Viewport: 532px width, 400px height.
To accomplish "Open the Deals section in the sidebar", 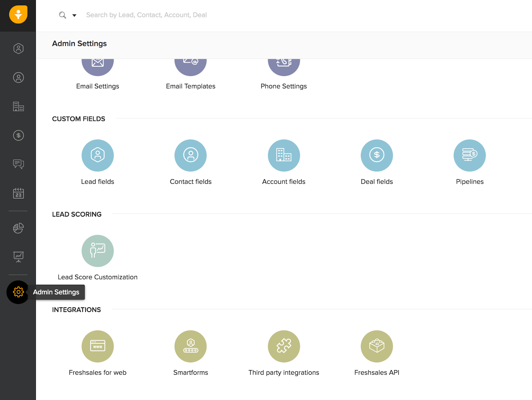I will tap(19, 135).
